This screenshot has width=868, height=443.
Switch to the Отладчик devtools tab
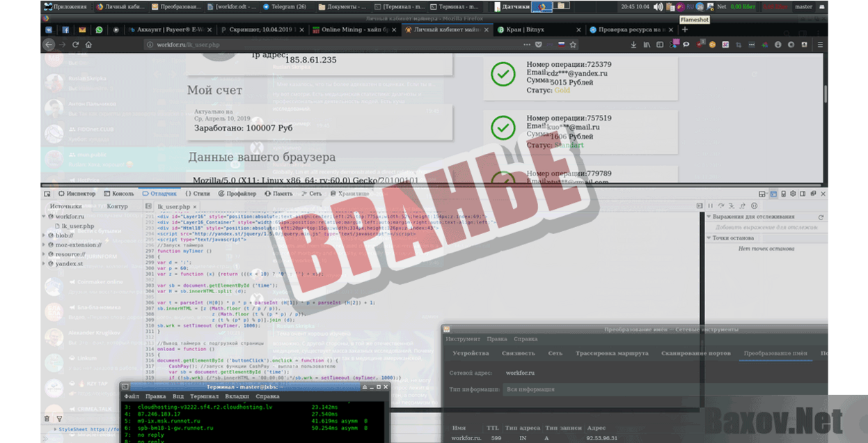click(x=159, y=194)
